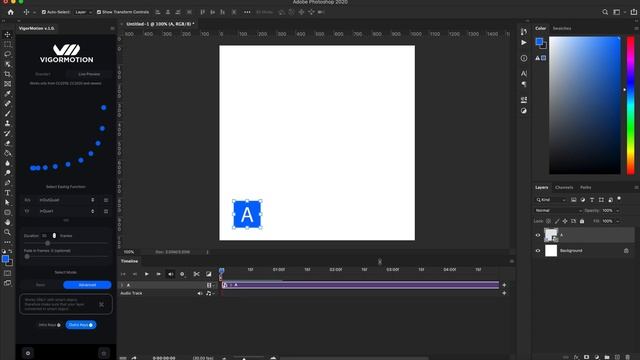The image size is (640, 360).
Task: Select the Layers tab
Action: (542, 187)
